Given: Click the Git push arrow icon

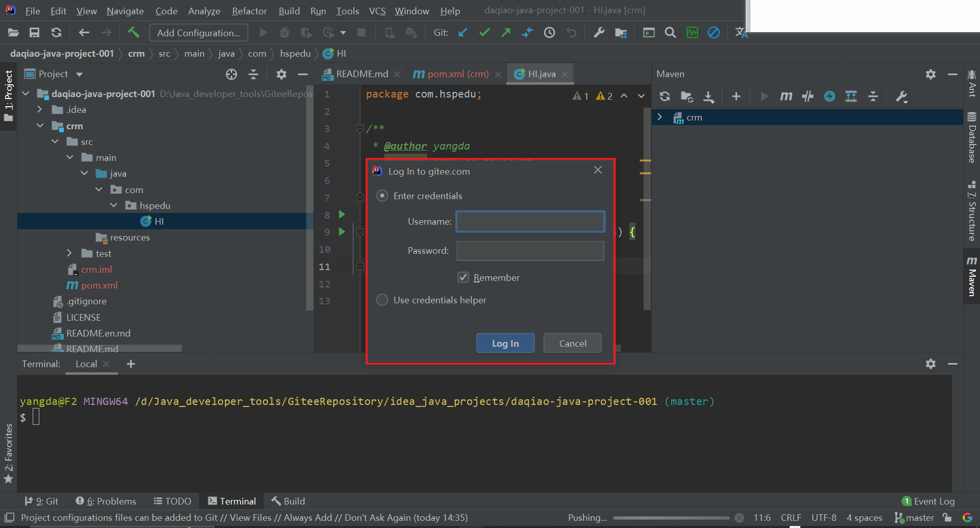Looking at the screenshot, I should click(506, 33).
